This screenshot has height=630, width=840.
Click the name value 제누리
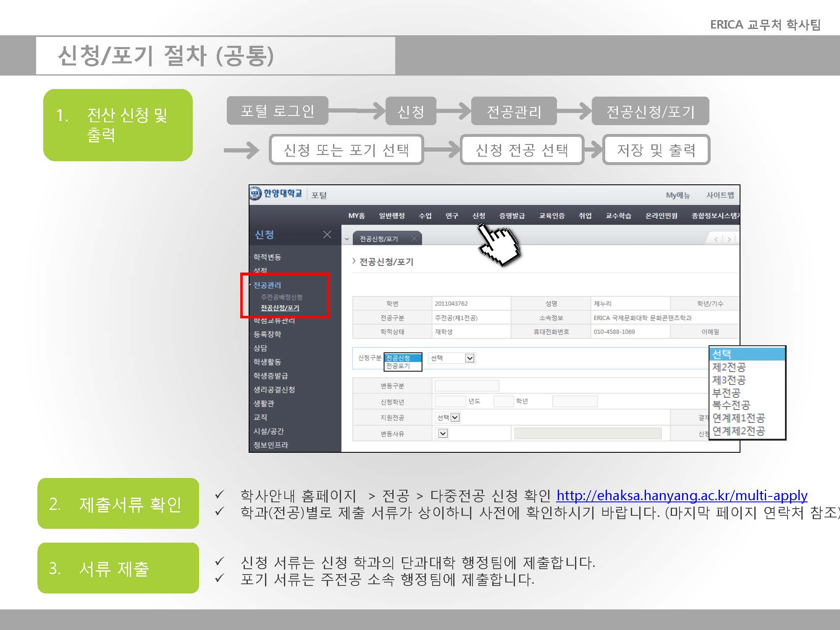[603, 304]
